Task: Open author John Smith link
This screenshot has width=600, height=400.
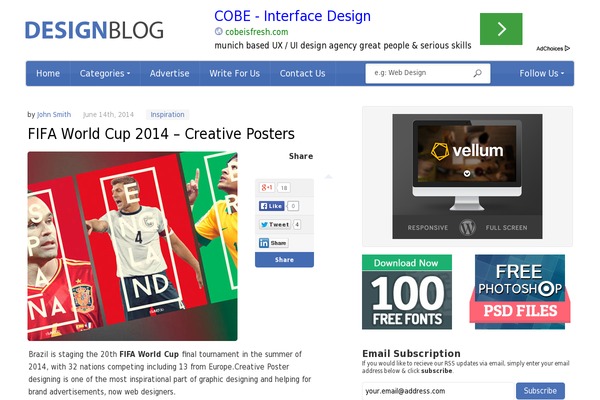Action: (54, 114)
